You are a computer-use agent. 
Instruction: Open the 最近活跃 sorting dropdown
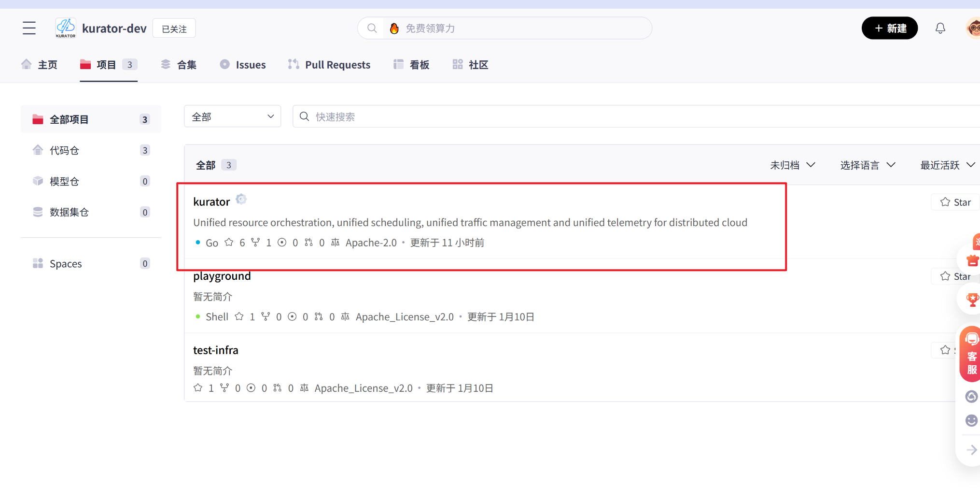pos(947,165)
